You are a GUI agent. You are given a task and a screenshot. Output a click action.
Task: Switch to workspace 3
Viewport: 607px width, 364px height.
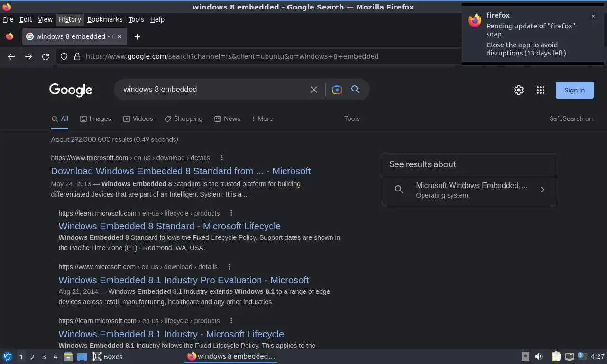[x=44, y=357]
